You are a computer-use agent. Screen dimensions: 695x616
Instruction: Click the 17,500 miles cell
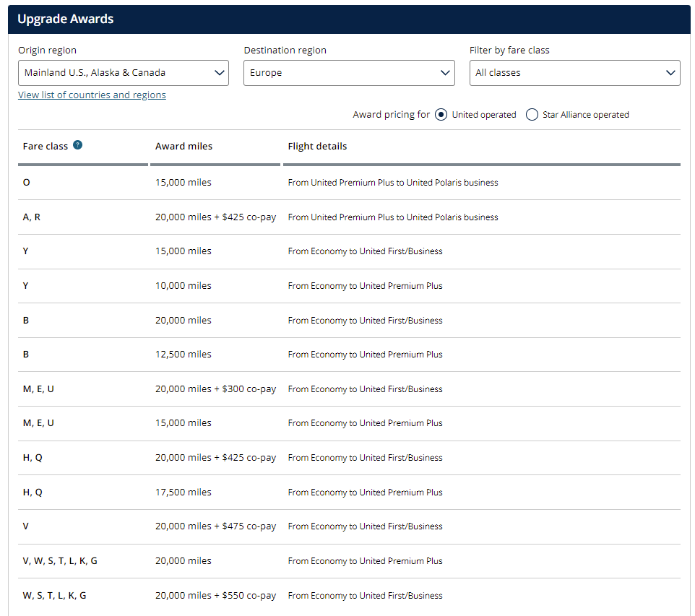point(183,492)
